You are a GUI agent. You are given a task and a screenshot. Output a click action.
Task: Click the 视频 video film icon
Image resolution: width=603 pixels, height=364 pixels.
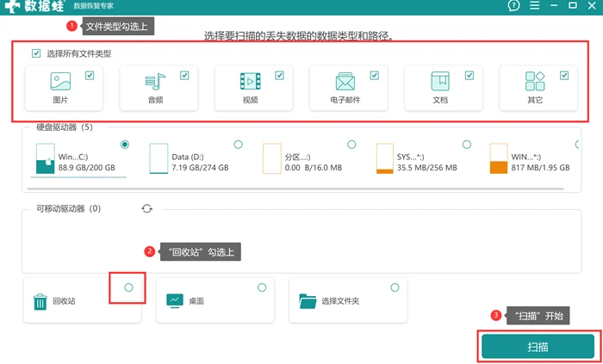click(x=251, y=82)
